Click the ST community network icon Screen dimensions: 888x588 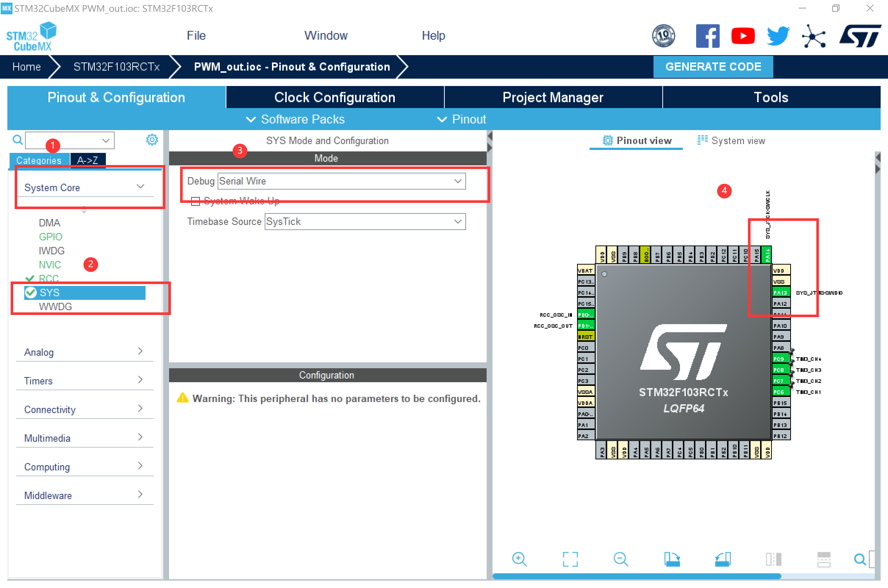pos(813,36)
